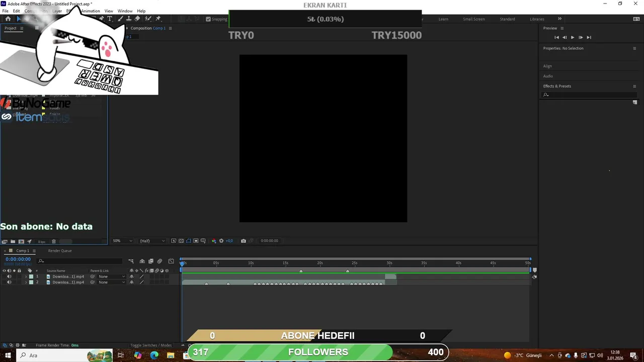Open the View menu
The width and height of the screenshot is (644, 362).
click(x=109, y=11)
